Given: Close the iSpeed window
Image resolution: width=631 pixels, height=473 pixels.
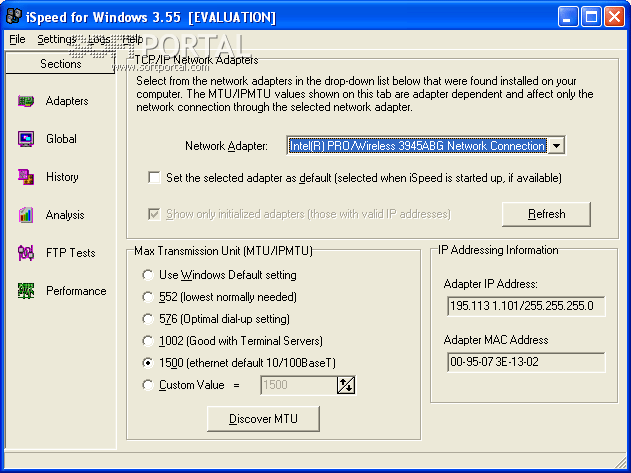Looking at the screenshot, I should [615, 17].
